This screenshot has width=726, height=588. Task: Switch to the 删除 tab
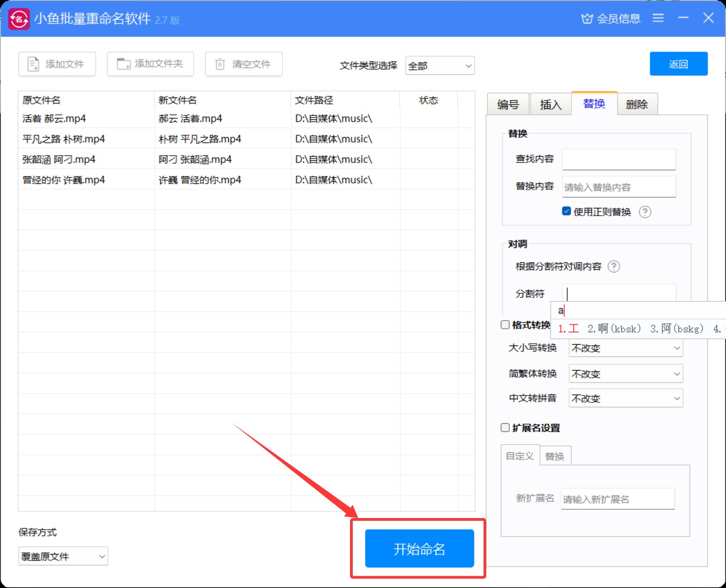click(637, 104)
